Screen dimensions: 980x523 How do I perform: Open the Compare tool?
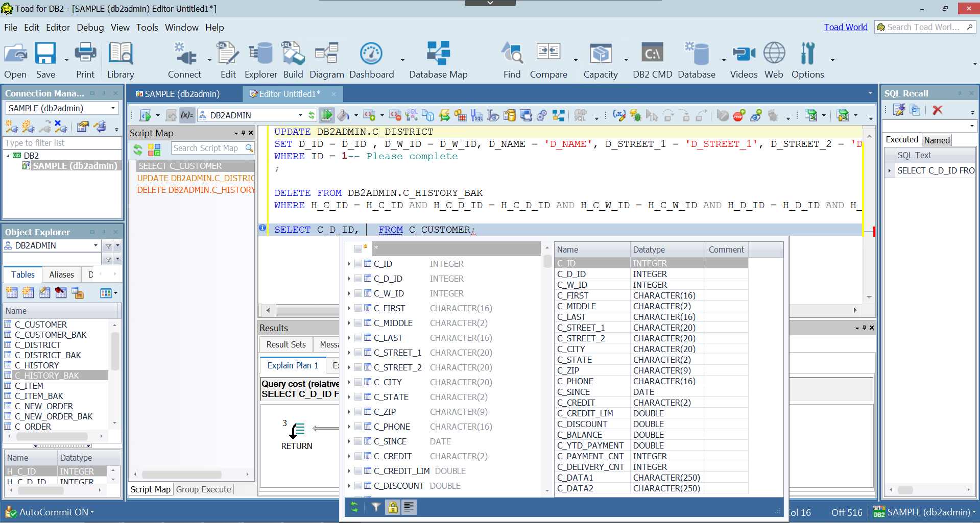coord(548,60)
